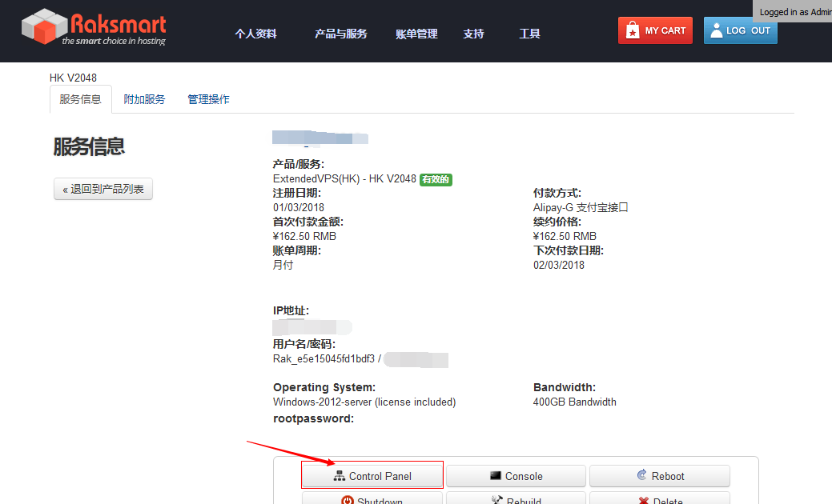Image resolution: width=832 pixels, height=504 pixels.
Task: Open the 支持 menu
Action: pyautogui.click(x=473, y=34)
